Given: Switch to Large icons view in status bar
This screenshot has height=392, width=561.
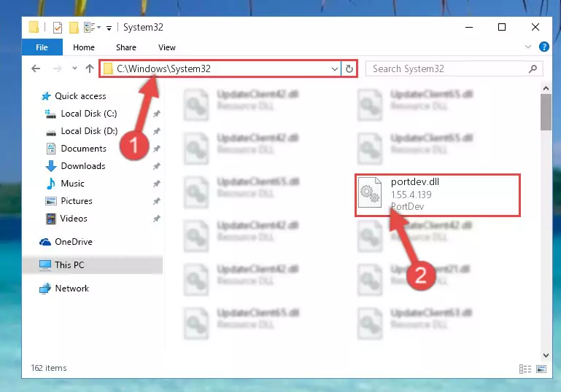Looking at the screenshot, I should (x=541, y=369).
